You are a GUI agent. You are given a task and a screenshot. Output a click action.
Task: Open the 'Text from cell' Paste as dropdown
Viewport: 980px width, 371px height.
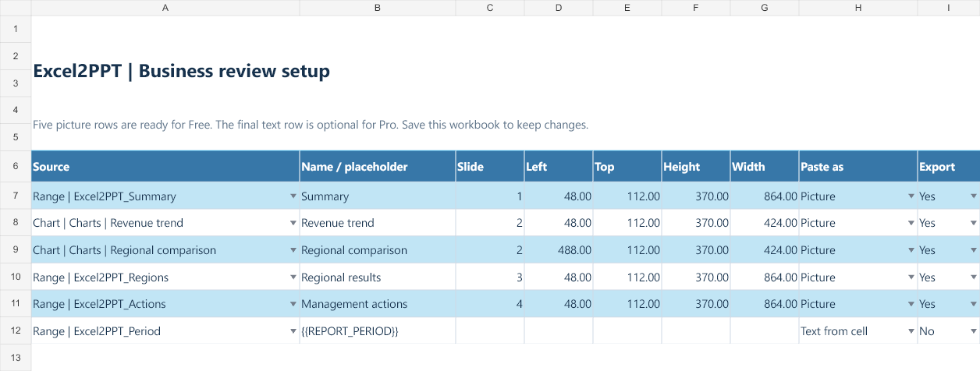pyautogui.click(x=911, y=331)
